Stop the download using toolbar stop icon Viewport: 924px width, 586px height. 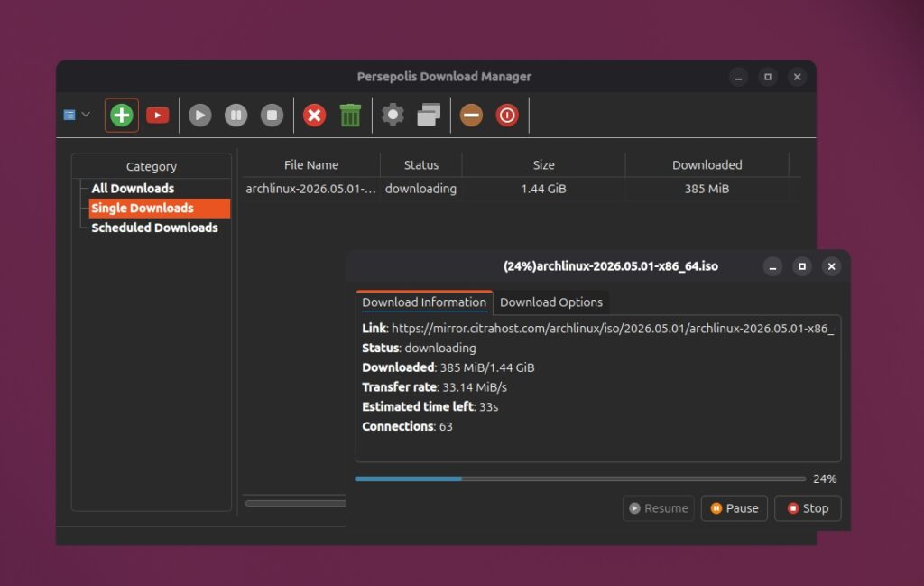[x=272, y=115]
